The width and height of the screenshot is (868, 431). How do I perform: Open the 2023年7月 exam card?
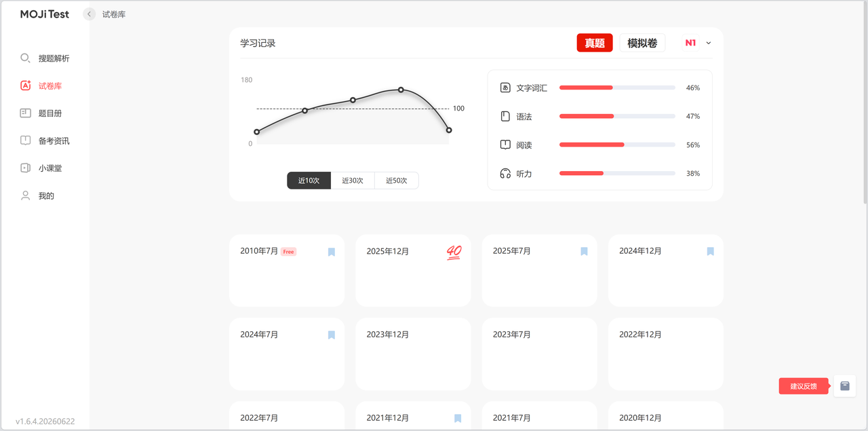coord(539,354)
